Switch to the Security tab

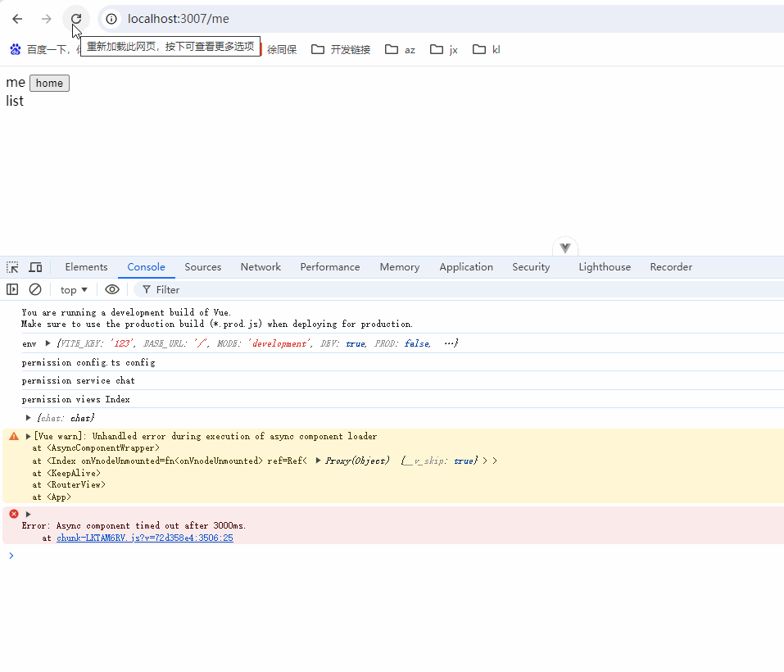pyautogui.click(x=531, y=267)
